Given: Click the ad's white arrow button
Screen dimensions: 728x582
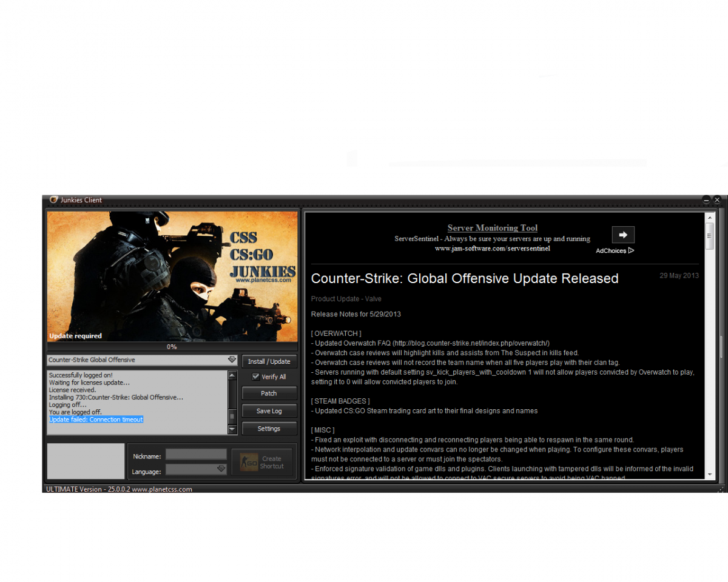Looking at the screenshot, I should point(623,235).
